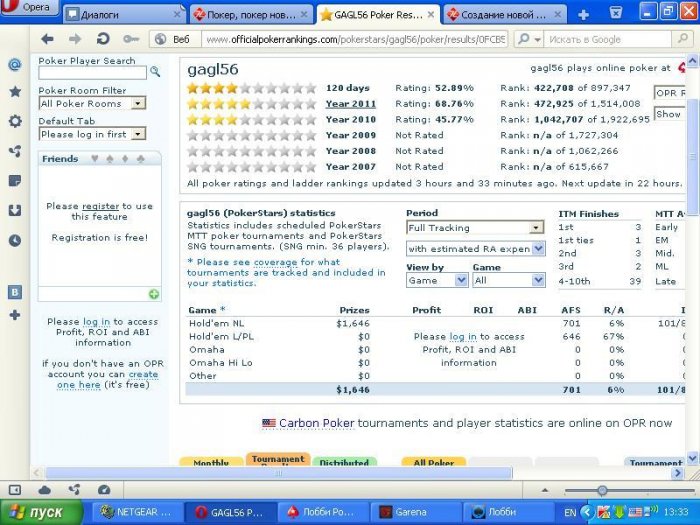The width and height of the screenshot is (700, 525).
Task: Open the notes panel in sidebar
Action: [x=15, y=181]
